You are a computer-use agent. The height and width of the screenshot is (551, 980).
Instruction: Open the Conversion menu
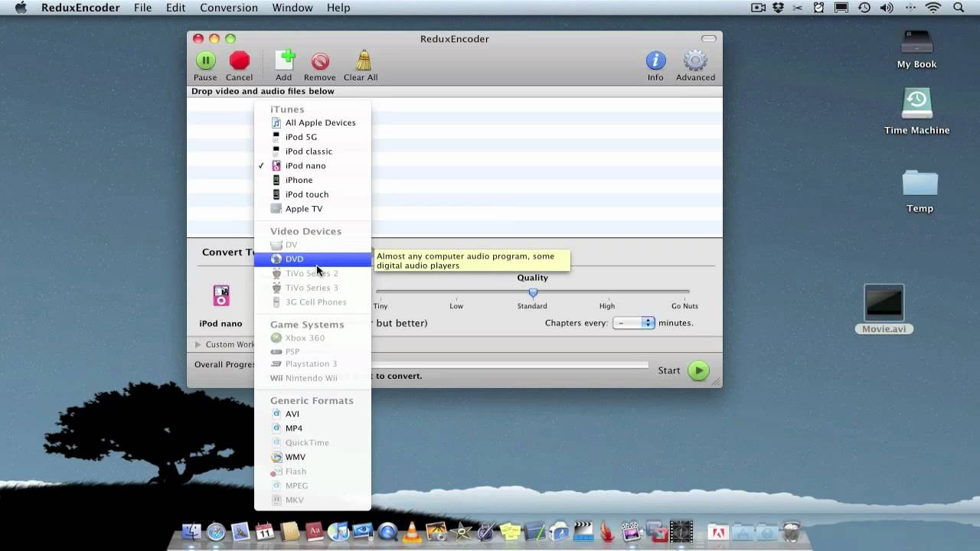click(x=229, y=8)
